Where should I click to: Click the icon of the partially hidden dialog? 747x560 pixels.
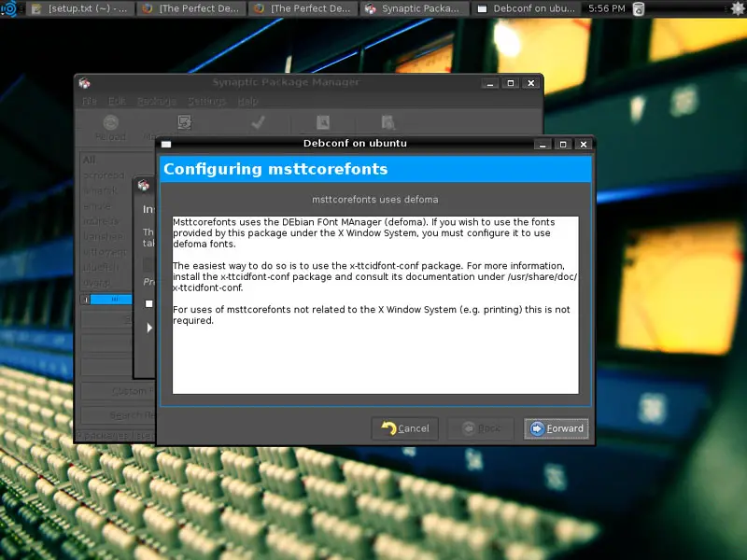144,185
